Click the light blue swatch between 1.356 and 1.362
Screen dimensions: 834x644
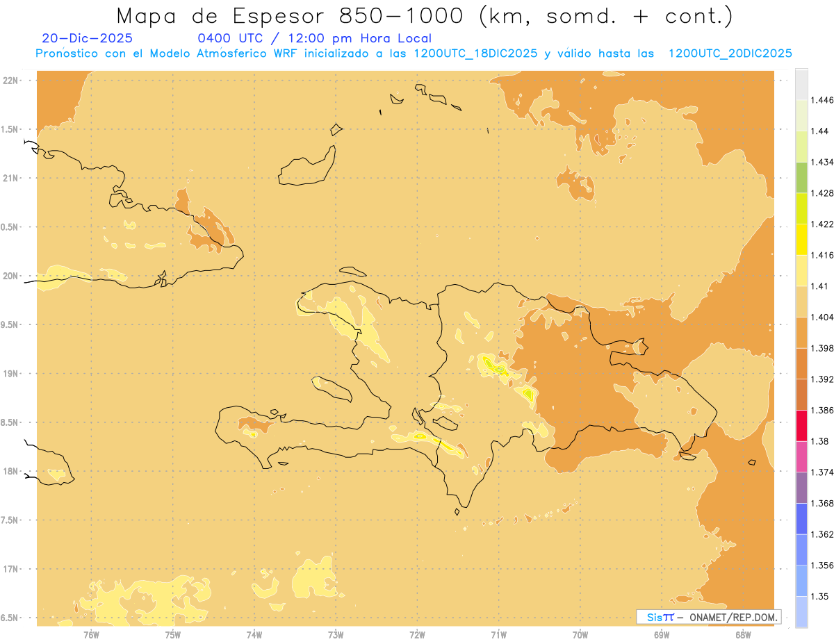coord(801,550)
